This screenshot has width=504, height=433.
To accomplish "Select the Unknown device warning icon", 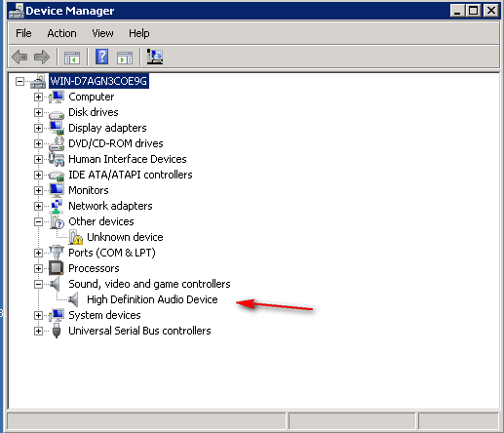I will coord(76,237).
